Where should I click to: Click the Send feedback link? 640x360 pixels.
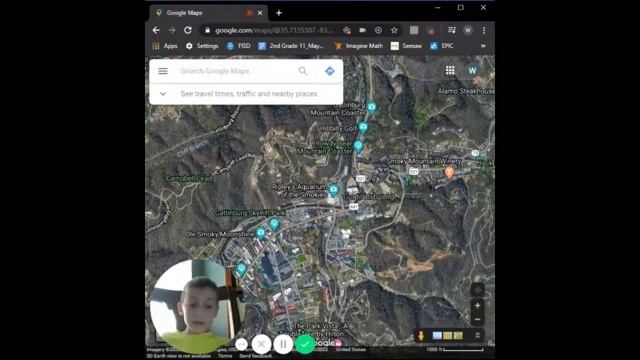256,356
